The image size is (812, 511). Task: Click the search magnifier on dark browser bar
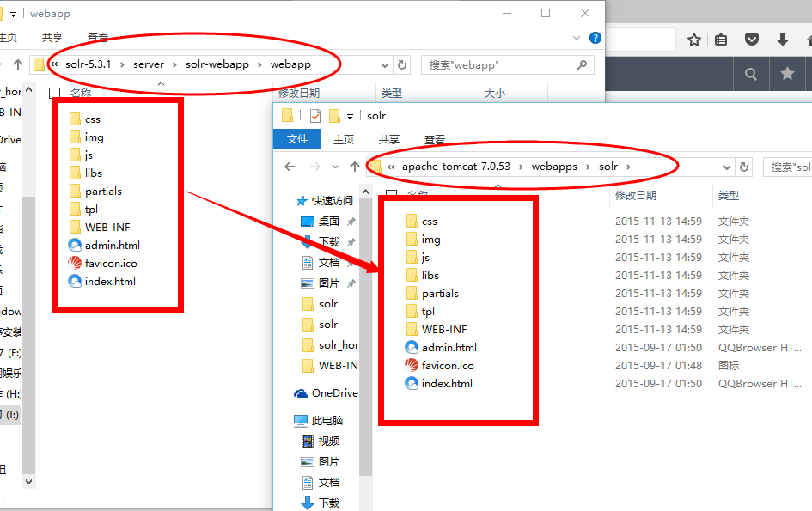[x=751, y=74]
